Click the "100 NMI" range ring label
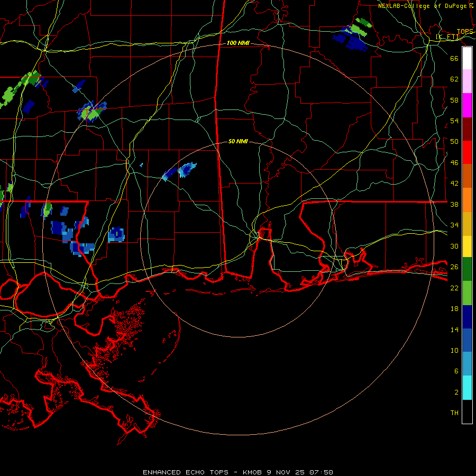The height and width of the screenshot is (476, 476). (238, 43)
